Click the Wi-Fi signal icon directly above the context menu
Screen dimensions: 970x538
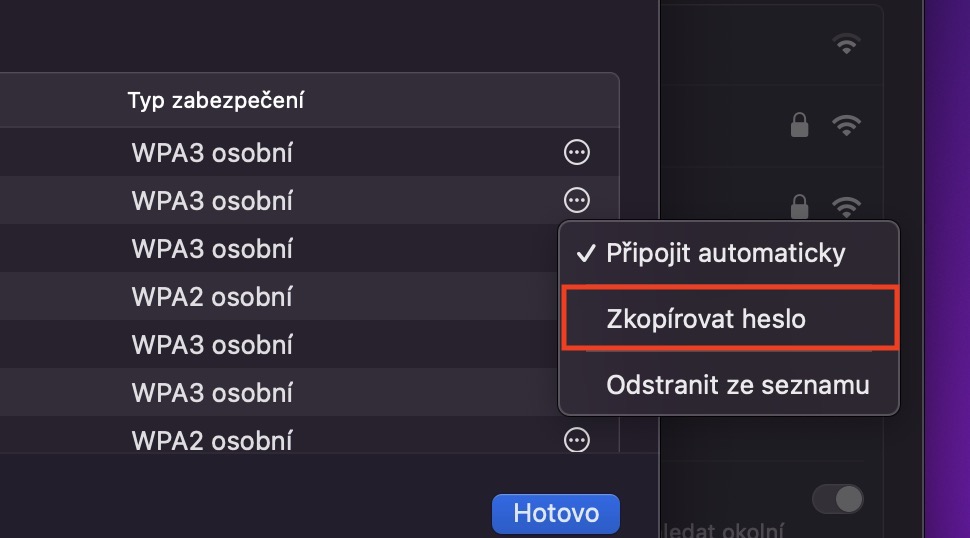point(847,206)
